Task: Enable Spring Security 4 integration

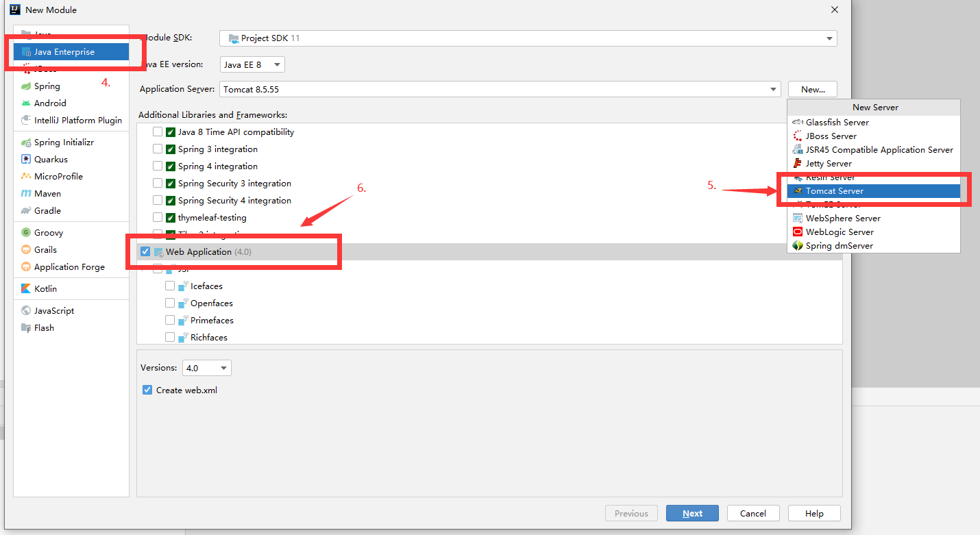Action: tap(158, 200)
